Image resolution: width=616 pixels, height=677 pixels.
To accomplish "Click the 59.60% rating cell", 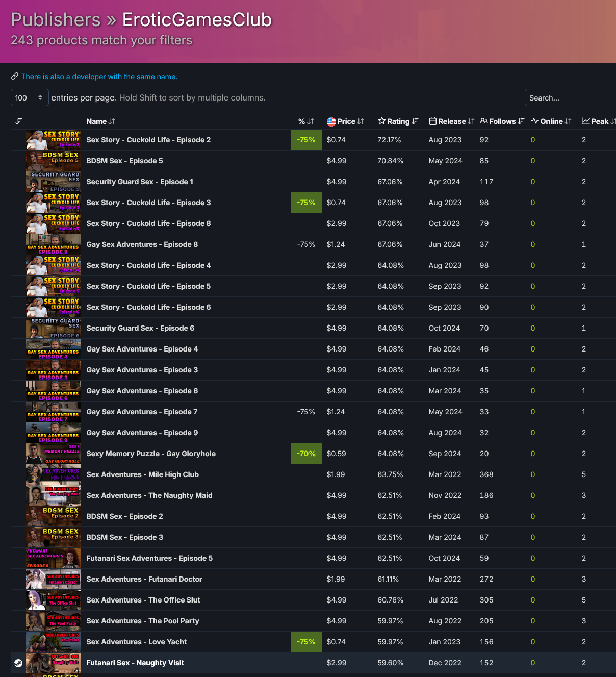I will 391,663.
